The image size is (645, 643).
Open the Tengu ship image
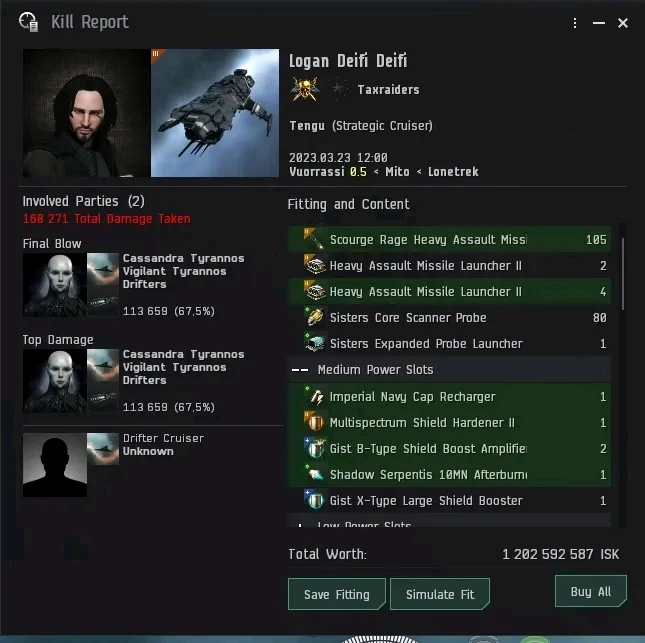[215, 113]
